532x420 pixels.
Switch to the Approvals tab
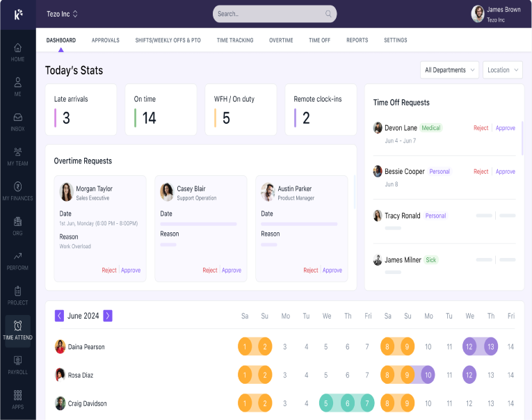click(x=106, y=40)
